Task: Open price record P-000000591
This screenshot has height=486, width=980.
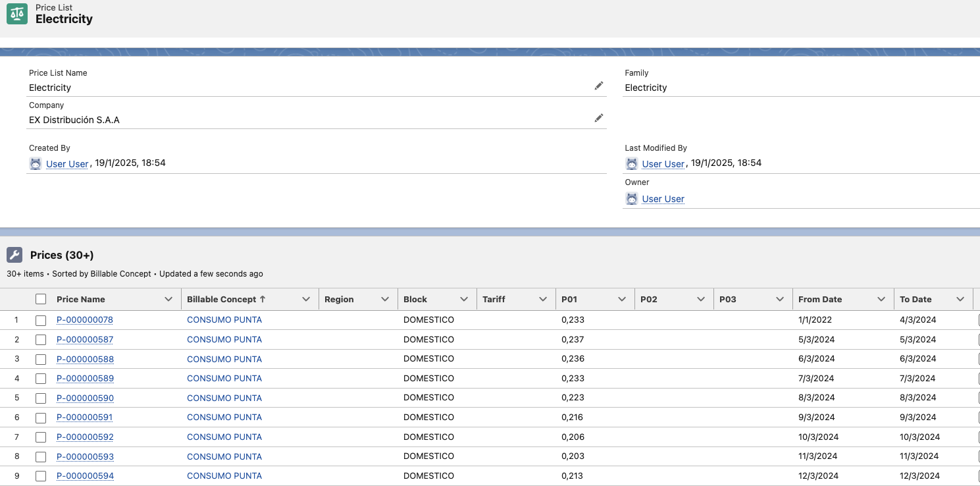Action: click(85, 418)
